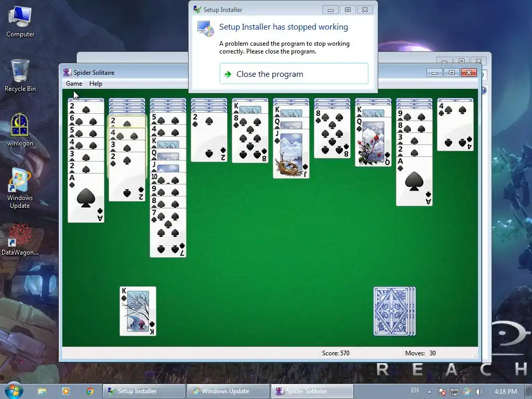Screen dimensions: 532x399
Task: Open the winlogon desktop icon
Action: click(20, 130)
